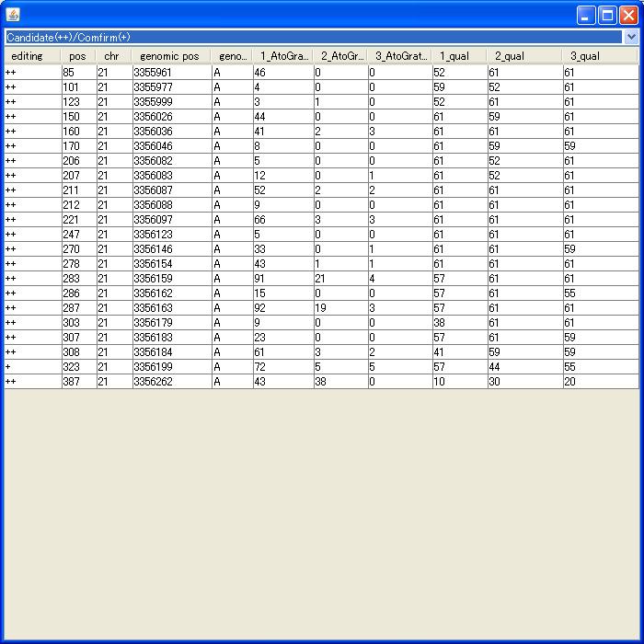Viewport: 644px width, 644px height.
Task: Click 1_qual value 10 in row 387
Action: tap(460, 382)
